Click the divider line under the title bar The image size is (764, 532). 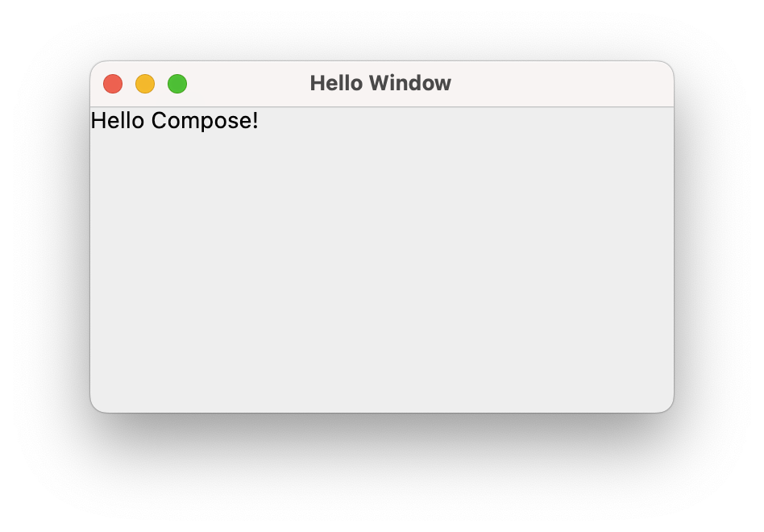coord(383,105)
